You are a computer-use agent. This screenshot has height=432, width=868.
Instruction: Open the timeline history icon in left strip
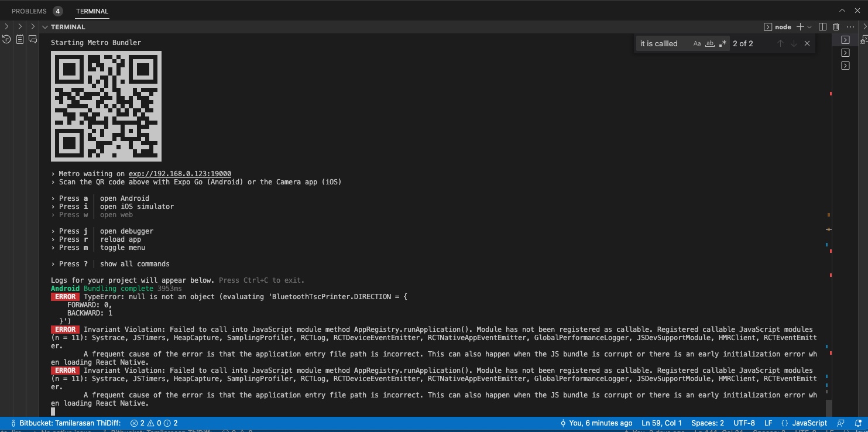point(6,39)
